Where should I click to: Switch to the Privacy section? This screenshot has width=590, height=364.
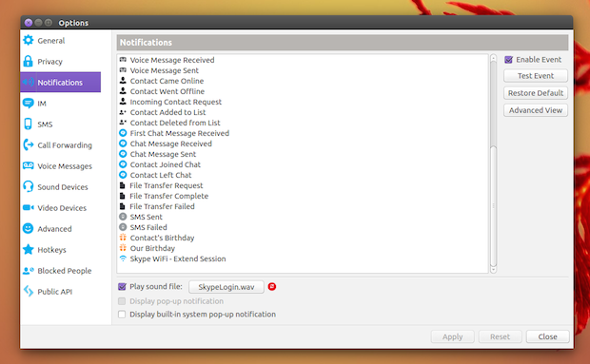(61, 61)
